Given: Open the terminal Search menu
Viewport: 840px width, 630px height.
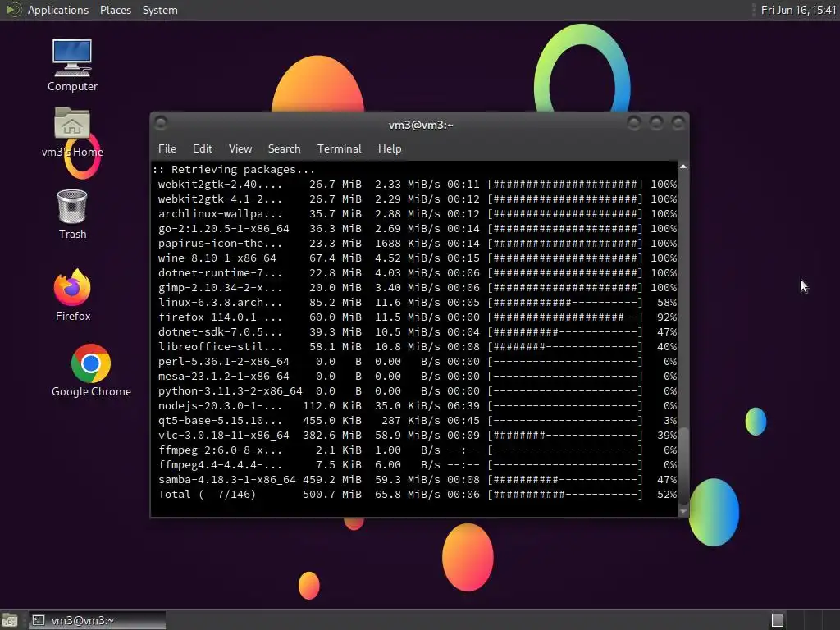Looking at the screenshot, I should 284,149.
